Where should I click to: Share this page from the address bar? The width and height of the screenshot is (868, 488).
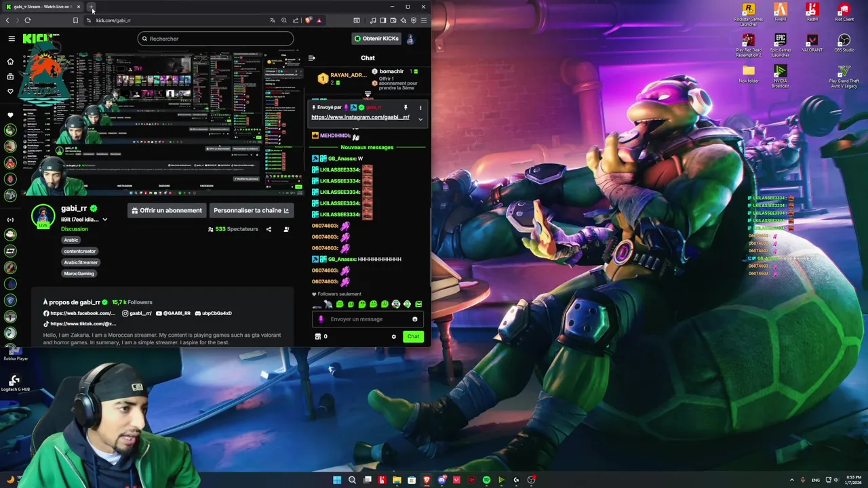click(296, 20)
